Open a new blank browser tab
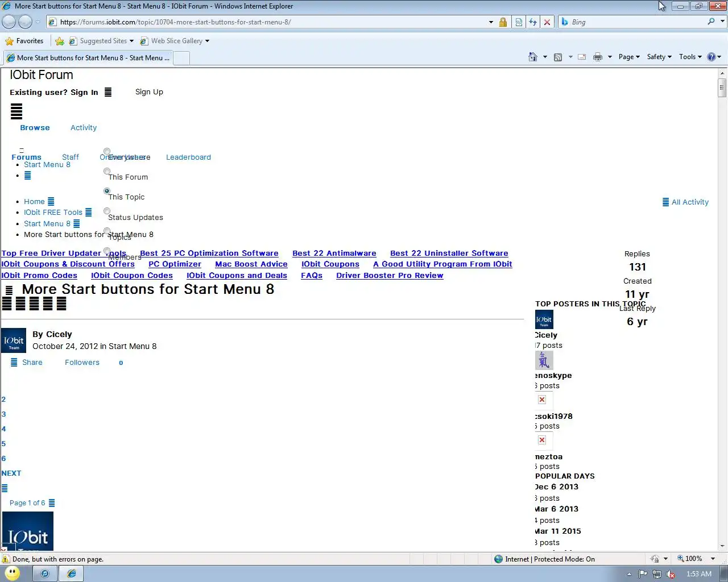This screenshot has width=728, height=582. 181,58
